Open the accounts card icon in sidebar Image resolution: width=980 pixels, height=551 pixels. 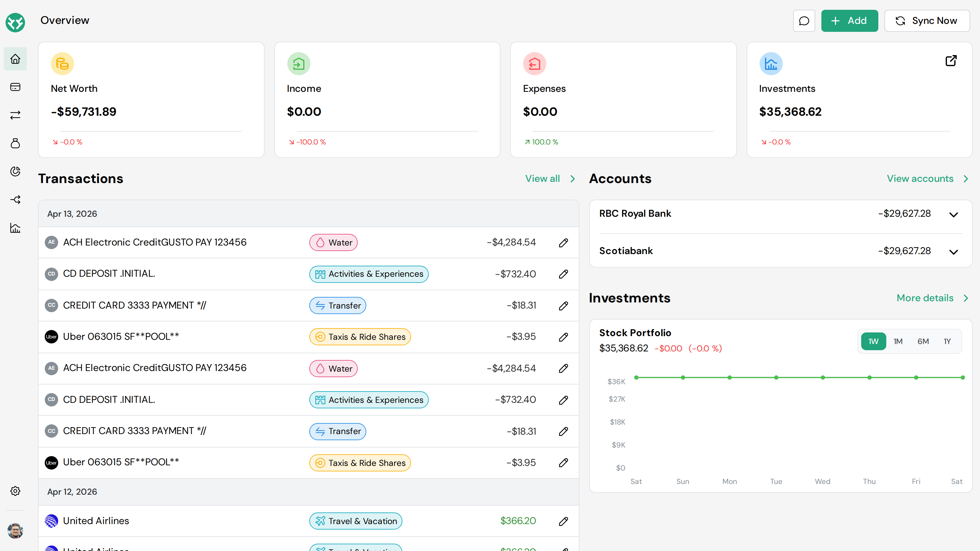[15, 87]
